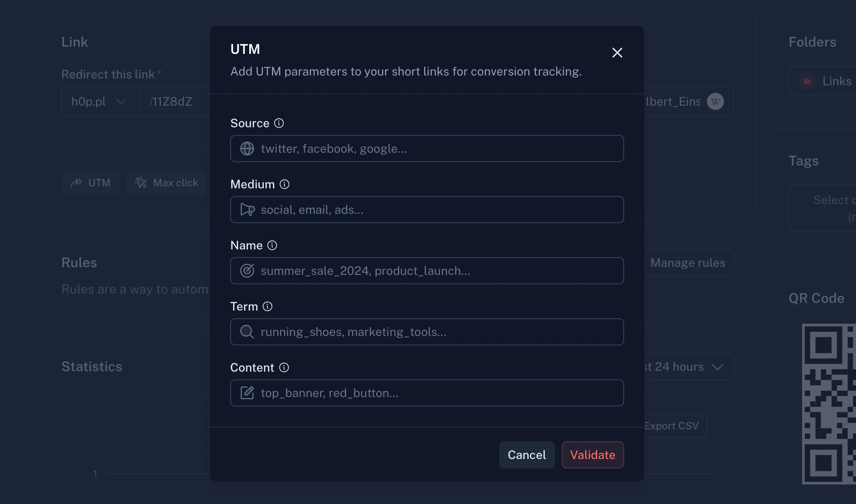Cancel the UTM dialog
The height and width of the screenshot is (504, 856).
pyautogui.click(x=527, y=454)
